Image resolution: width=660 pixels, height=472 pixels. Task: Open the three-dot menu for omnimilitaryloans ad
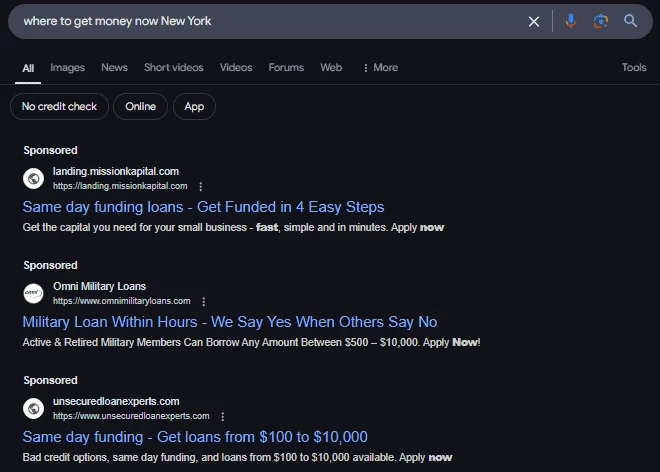coord(204,302)
